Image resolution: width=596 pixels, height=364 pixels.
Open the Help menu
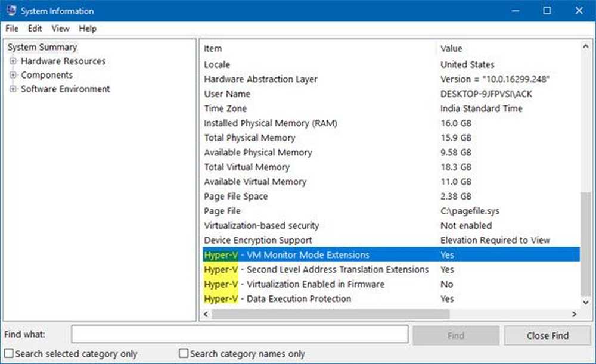[x=88, y=28]
